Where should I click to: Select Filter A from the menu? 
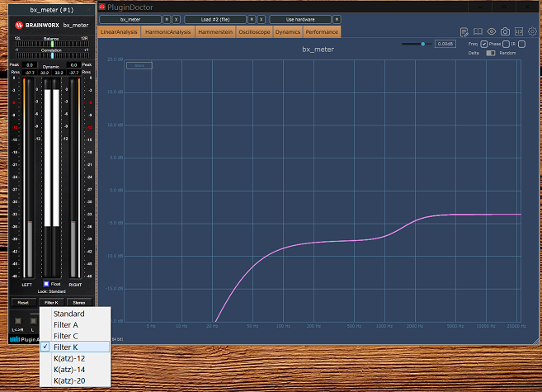tap(75, 324)
